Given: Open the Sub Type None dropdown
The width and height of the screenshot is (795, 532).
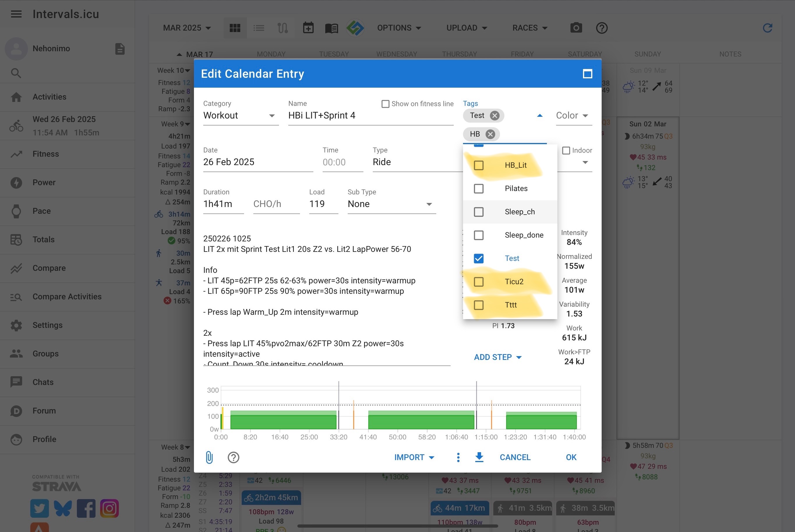Looking at the screenshot, I should click(392, 204).
